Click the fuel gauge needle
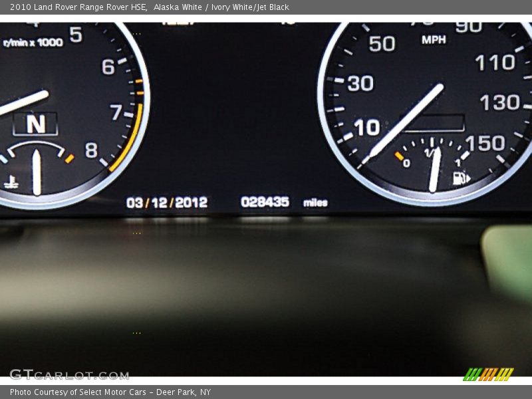The width and height of the screenshot is (532, 399). point(435,170)
